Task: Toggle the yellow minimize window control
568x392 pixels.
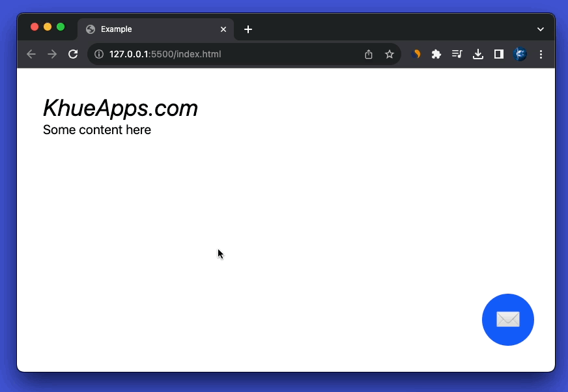Action: 47,27
